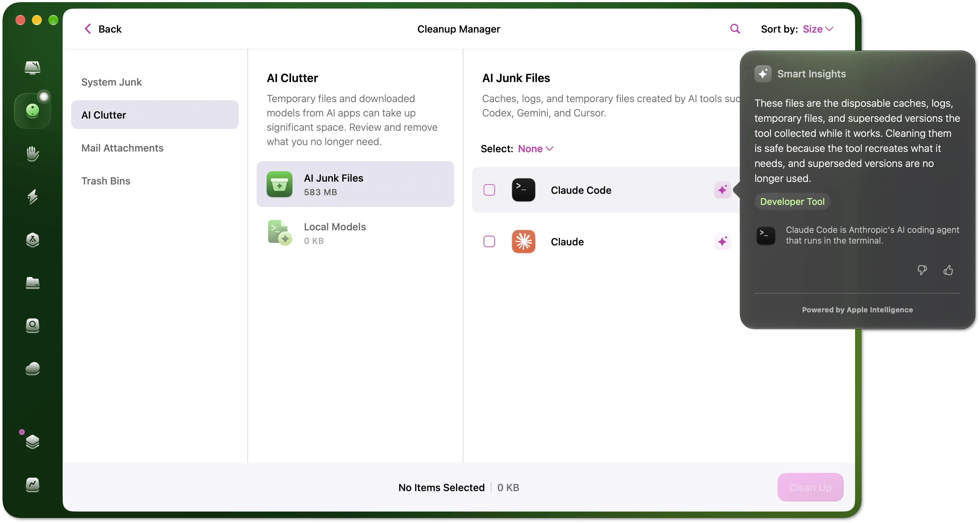Check the Claude checkbox
The height and width of the screenshot is (523, 980).
pyautogui.click(x=489, y=241)
